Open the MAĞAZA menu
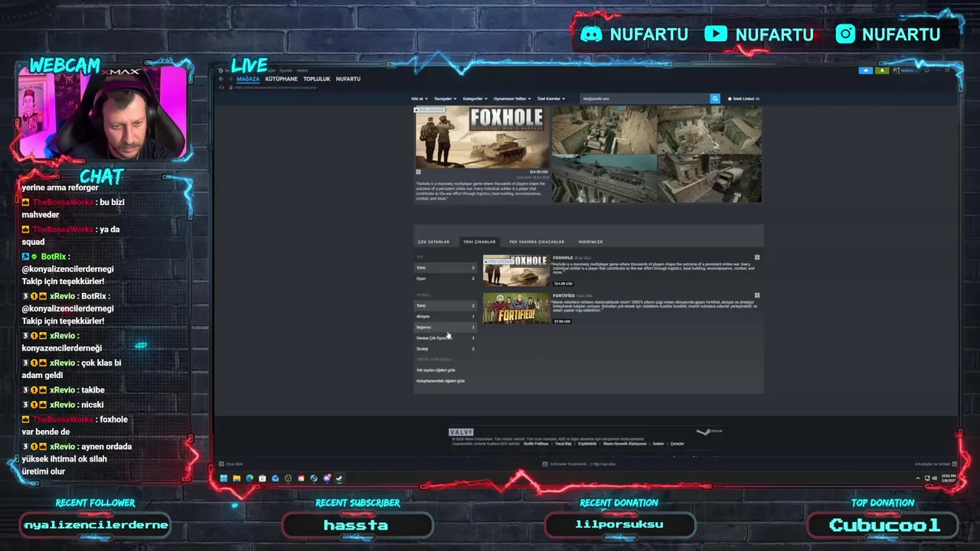This screenshot has width=980, height=551. pyautogui.click(x=248, y=79)
